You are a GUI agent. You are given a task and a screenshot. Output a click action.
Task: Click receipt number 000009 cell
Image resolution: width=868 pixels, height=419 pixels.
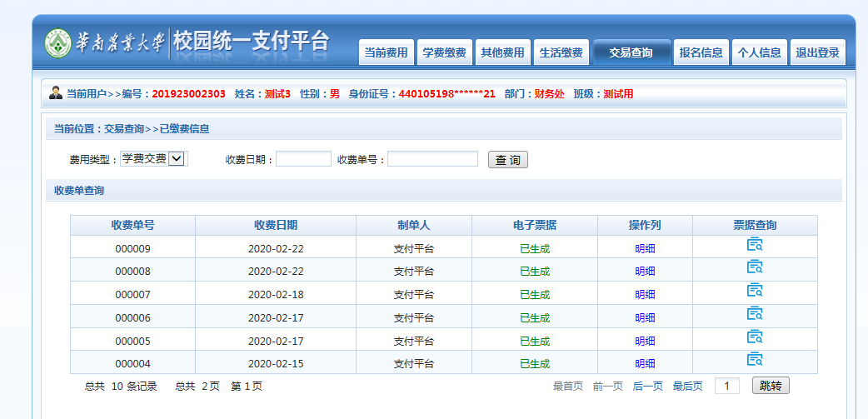pyautogui.click(x=132, y=248)
